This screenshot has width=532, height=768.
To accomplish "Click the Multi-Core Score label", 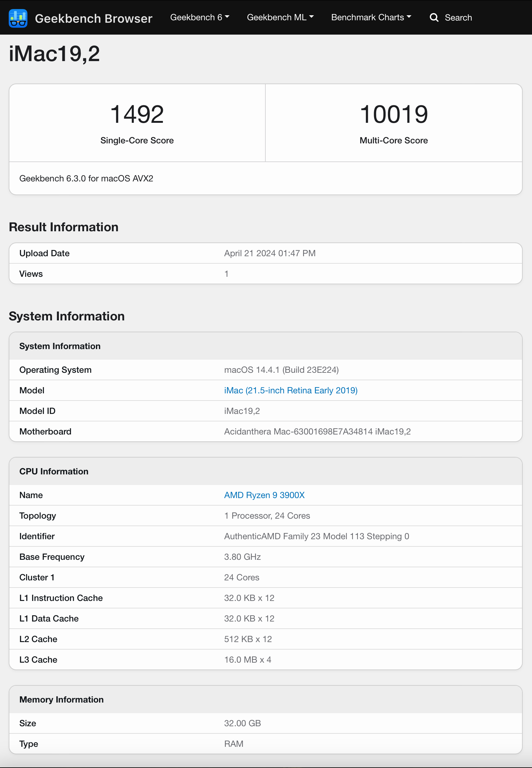I will tap(394, 140).
